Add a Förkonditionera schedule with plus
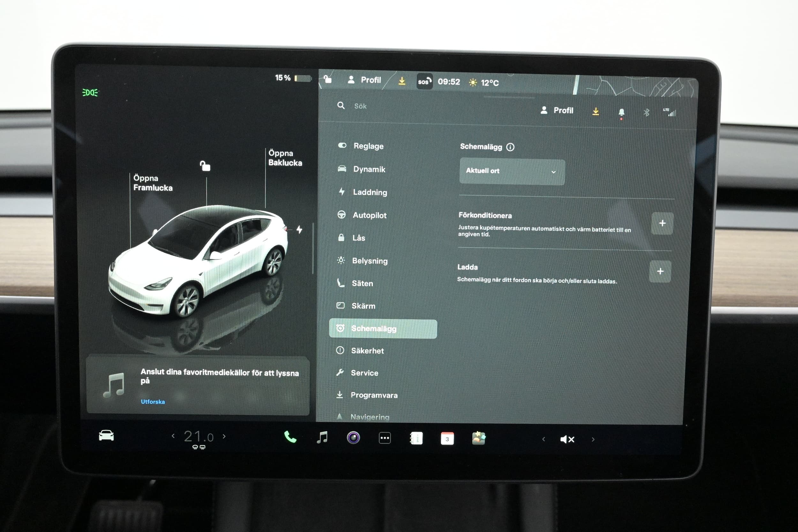Viewport: 798px width, 532px height. [x=662, y=223]
